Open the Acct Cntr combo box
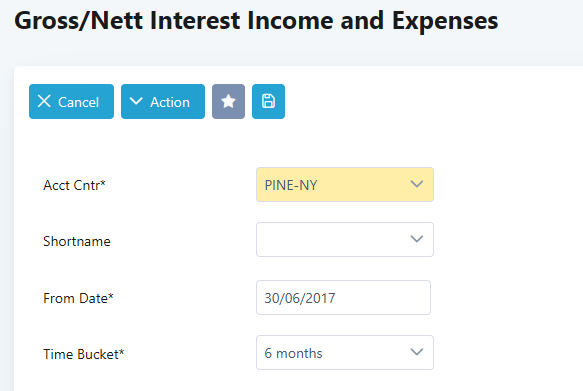Screen dimensions: 583x391 [x=345, y=184]
